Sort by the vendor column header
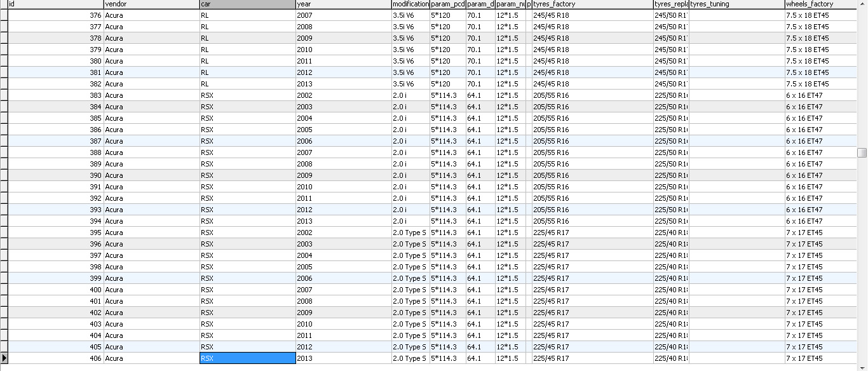 coord(151,4)
